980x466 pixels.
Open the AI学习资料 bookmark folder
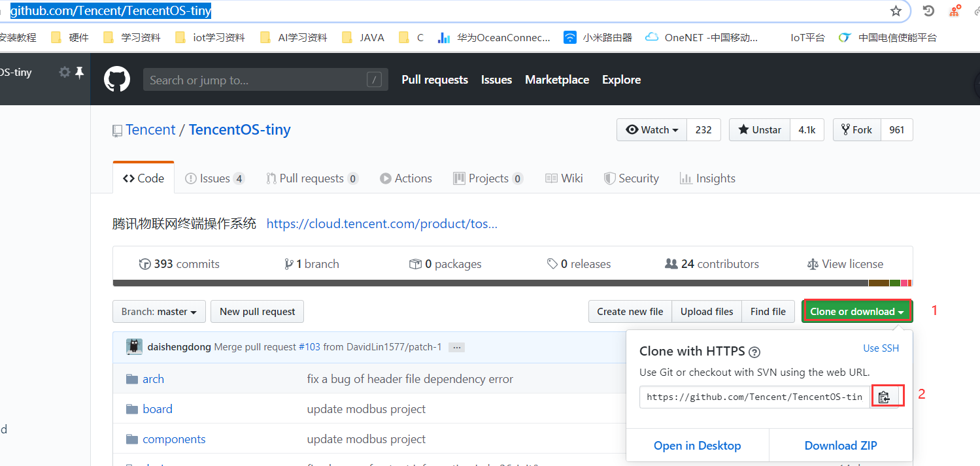[294, 37]
